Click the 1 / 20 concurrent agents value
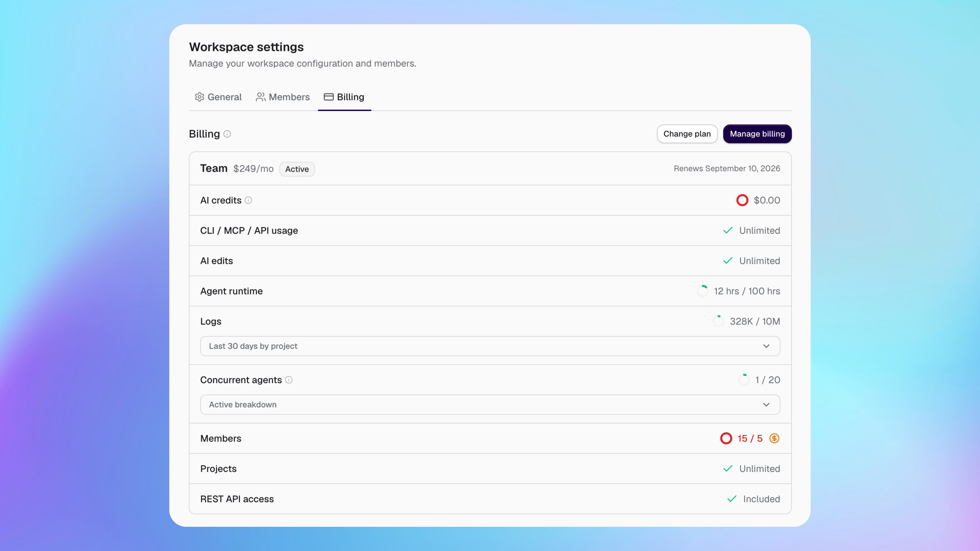This screenshot has height=551, width=980. click(x=768, y=380)
